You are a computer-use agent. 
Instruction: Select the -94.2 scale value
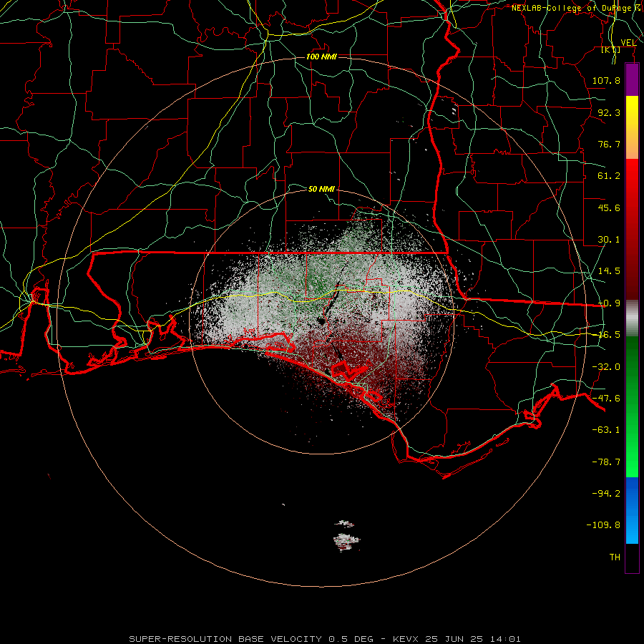(x=606, y=494)
